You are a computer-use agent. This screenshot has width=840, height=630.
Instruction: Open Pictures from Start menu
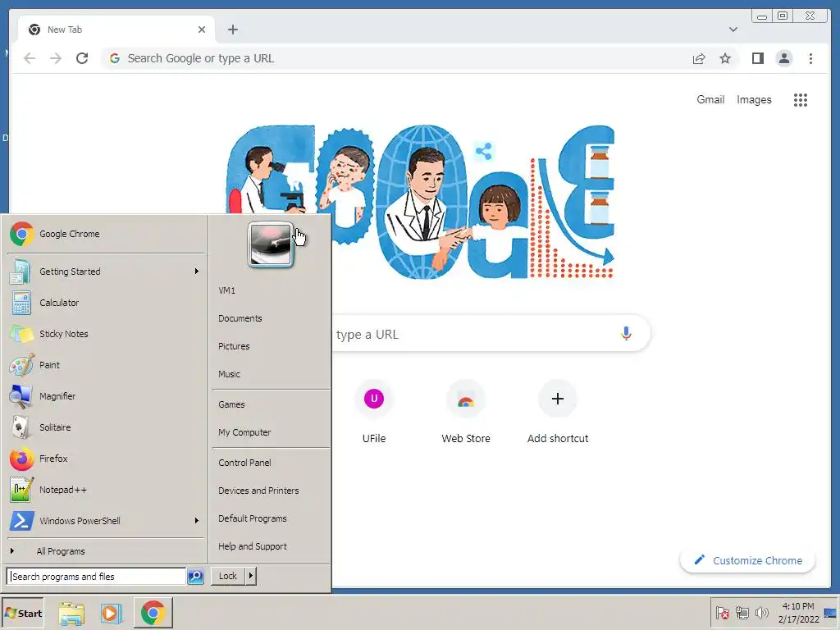tap(271, 346)
